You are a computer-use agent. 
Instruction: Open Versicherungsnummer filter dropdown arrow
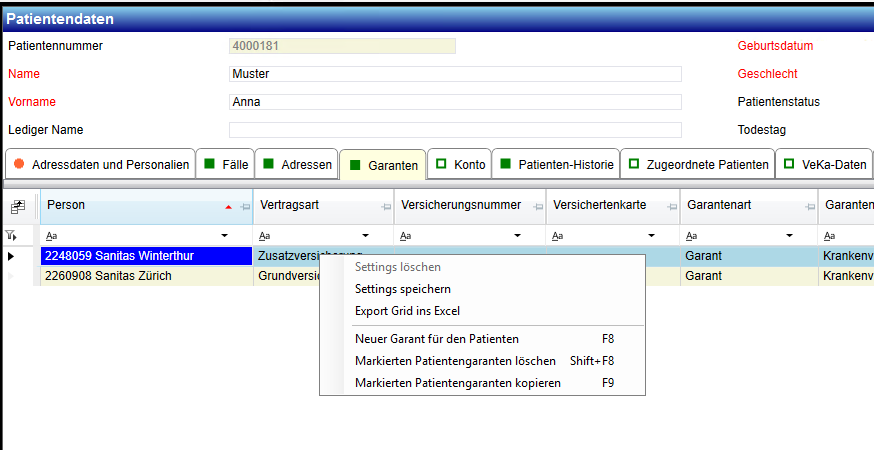(518, 236)
